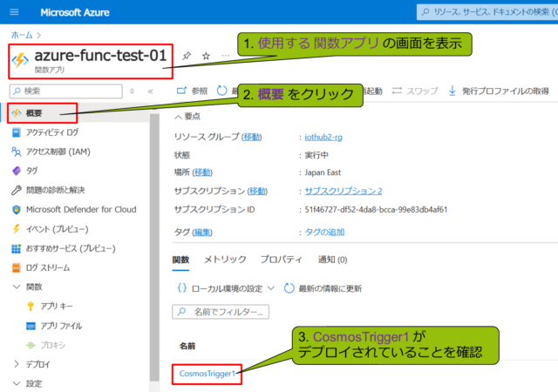Screen dimensions: 558x392
Task: Pin azure-func-test-01 to dashboard
Action: point(187,56)
